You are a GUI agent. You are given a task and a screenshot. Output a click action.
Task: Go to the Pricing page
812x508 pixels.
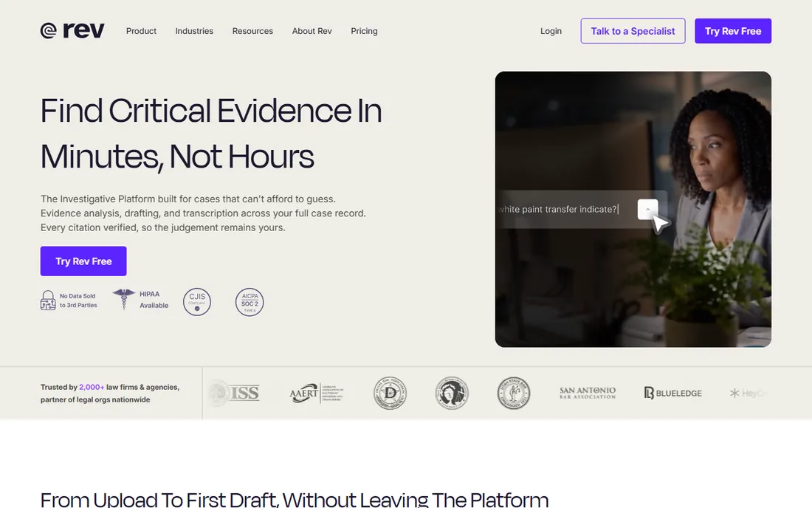pyautogui.click(x=364, y=31)
